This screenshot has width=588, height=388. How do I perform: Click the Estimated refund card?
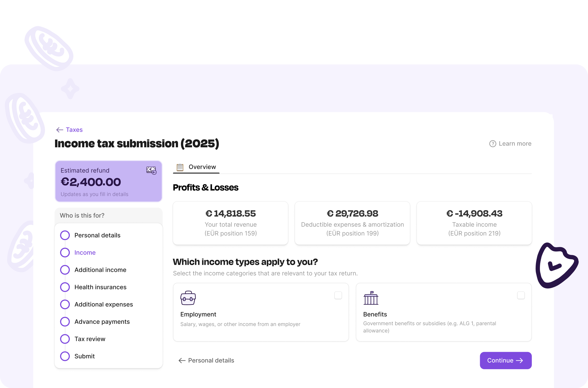[109, 181]
